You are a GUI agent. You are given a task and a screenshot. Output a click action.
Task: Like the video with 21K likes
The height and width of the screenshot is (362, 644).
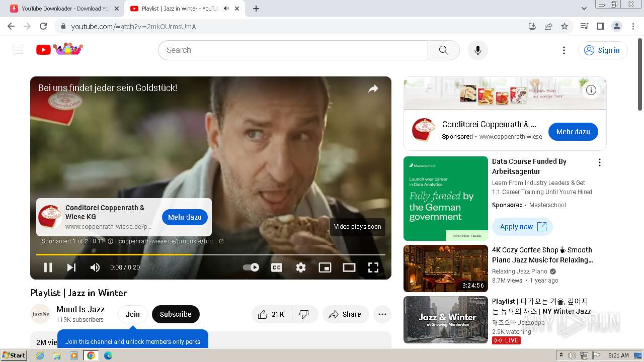click(x=271, y=314)
